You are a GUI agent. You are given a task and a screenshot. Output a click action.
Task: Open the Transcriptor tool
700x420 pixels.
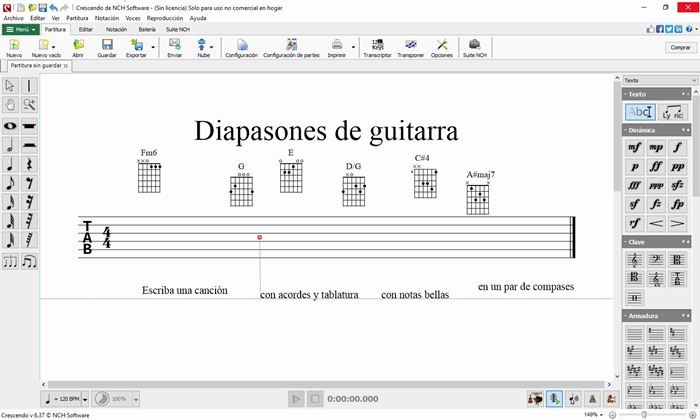click(377, 48)
